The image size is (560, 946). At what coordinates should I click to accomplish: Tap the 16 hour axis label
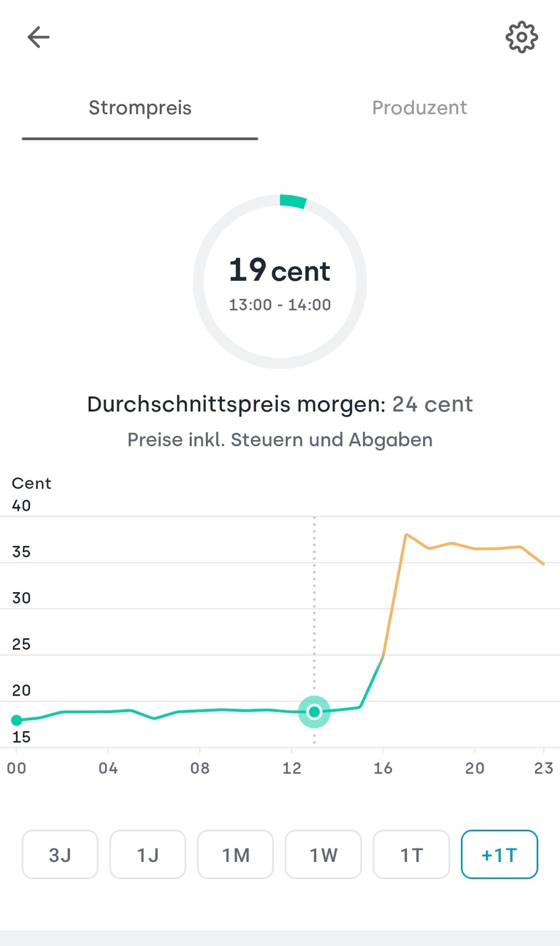pos(383,768)
